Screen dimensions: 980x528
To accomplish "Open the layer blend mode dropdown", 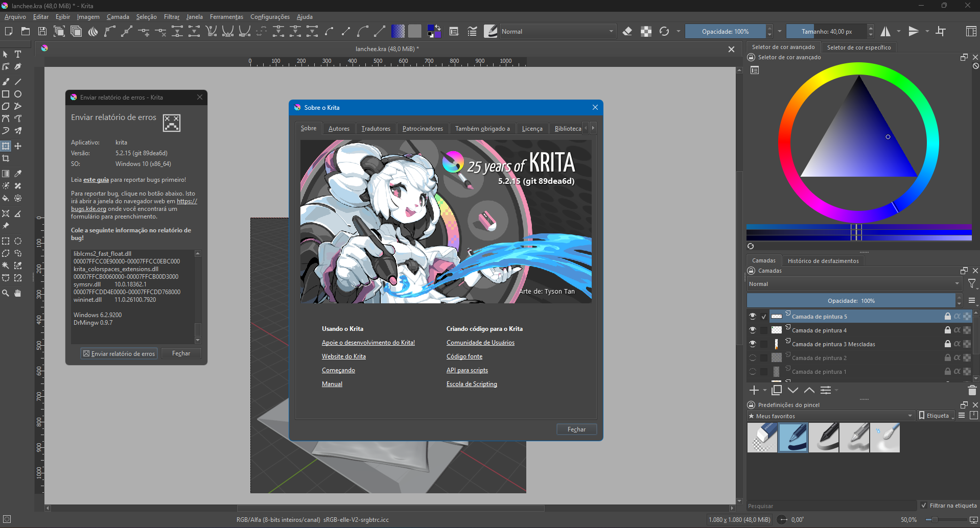I will 854,284.
